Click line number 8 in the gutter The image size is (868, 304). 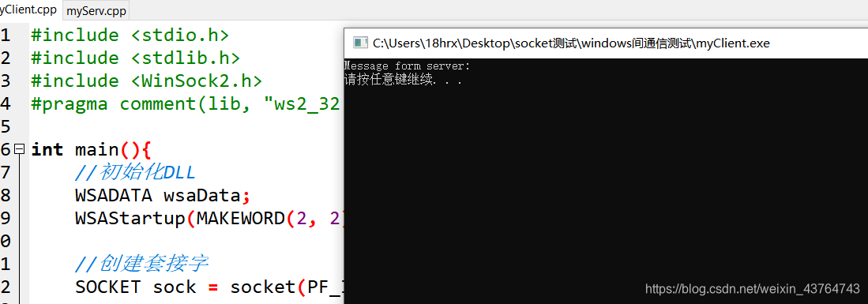[5, 196]
